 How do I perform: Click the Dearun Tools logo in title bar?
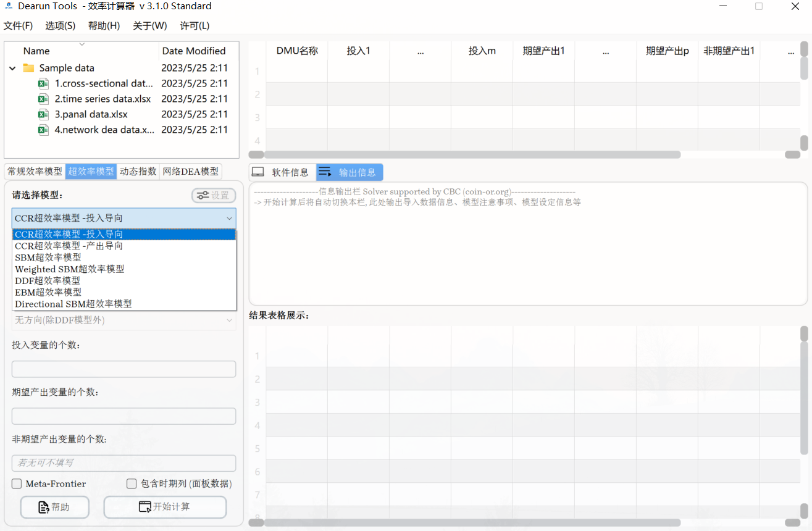click(x=9, y=6)
